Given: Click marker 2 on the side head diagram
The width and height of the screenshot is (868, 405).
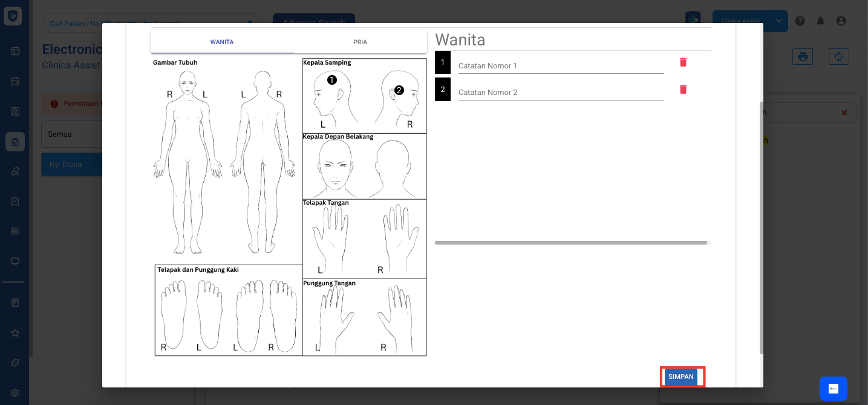Looking at the screenshot, I should pos(399,90).
